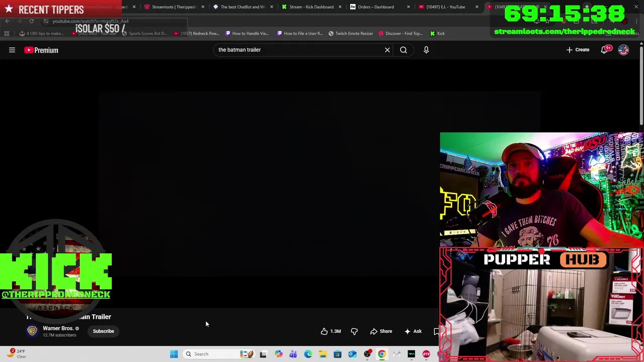Subscribe to the Warner Bros. channel
The image size is (644, 362).
(x=103, y=331)
